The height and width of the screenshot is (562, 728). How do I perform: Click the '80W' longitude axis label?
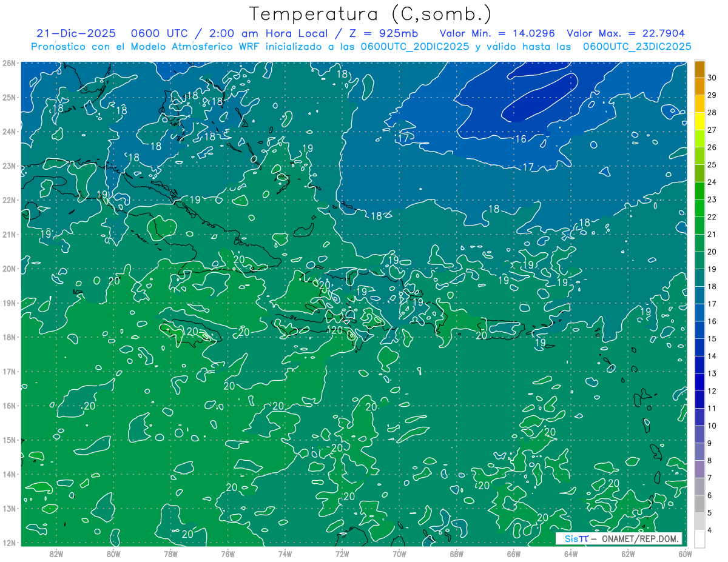[113, 554]
